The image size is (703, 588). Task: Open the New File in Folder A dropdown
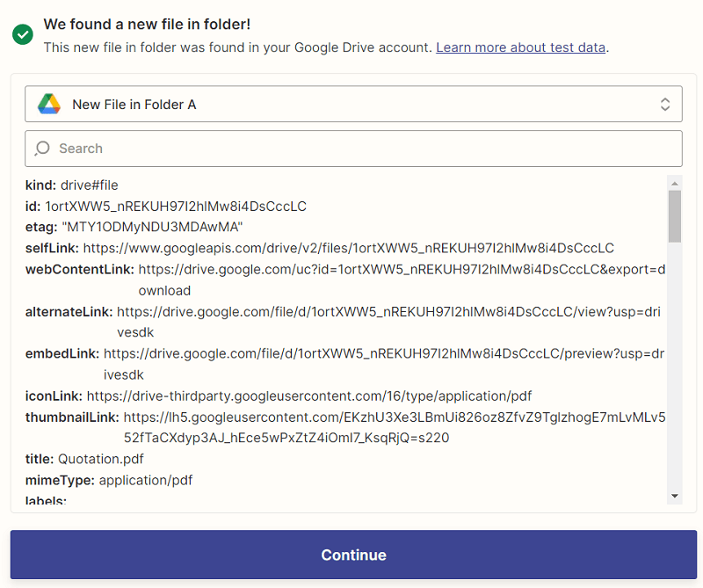pos(351,104)
